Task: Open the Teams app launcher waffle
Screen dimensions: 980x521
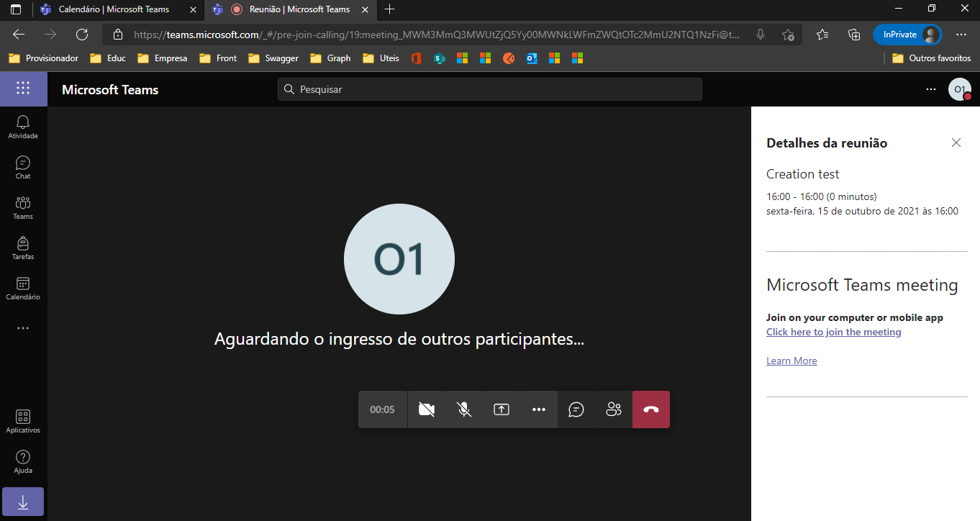Action: [23, 89]
